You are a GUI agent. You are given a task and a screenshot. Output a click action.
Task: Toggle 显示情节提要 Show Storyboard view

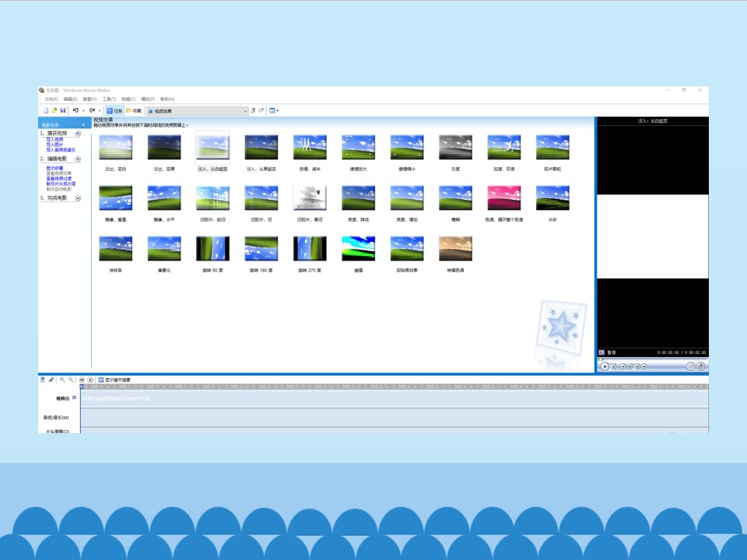point(114,380)
